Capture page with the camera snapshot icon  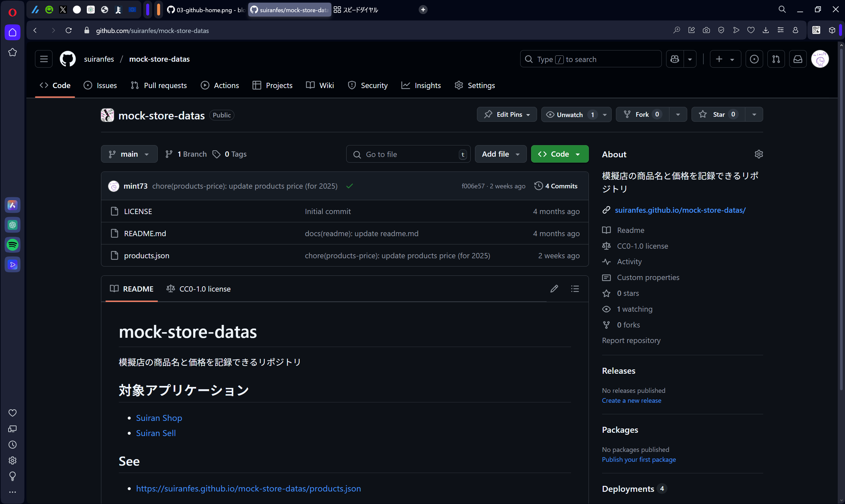(x=706, y=30)
